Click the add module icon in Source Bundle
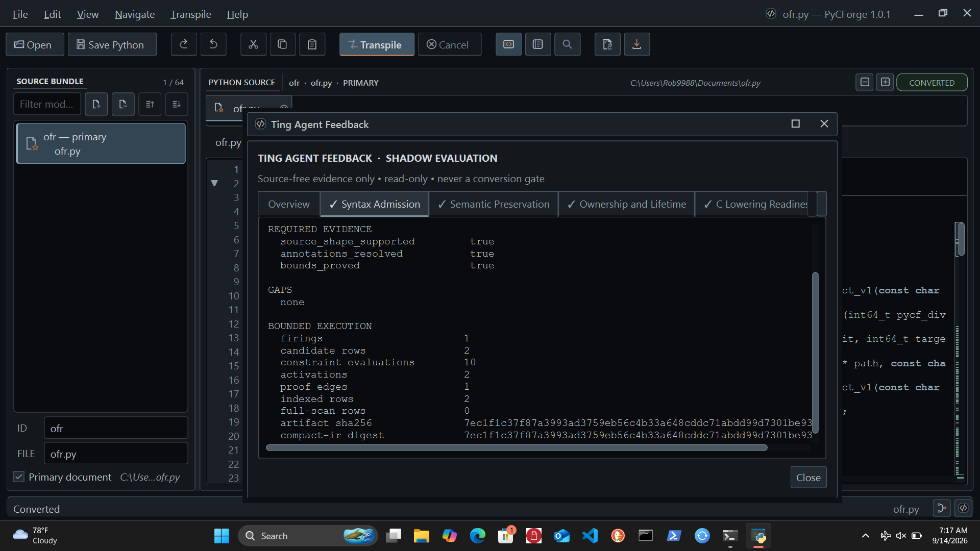 96,104
